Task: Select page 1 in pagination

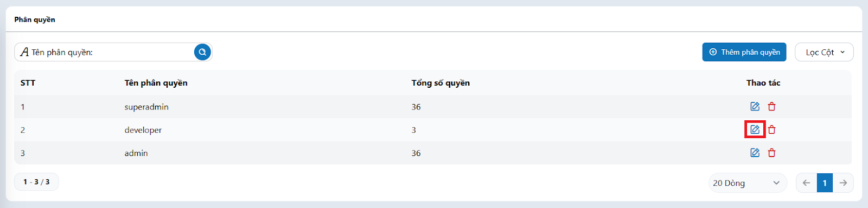Action: point(825,183)
